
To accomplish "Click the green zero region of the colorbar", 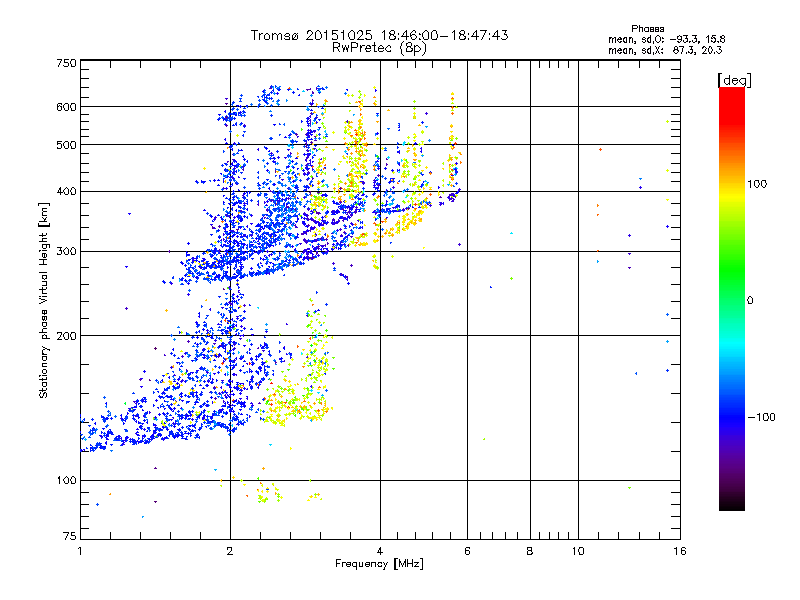I will (732, 299).
